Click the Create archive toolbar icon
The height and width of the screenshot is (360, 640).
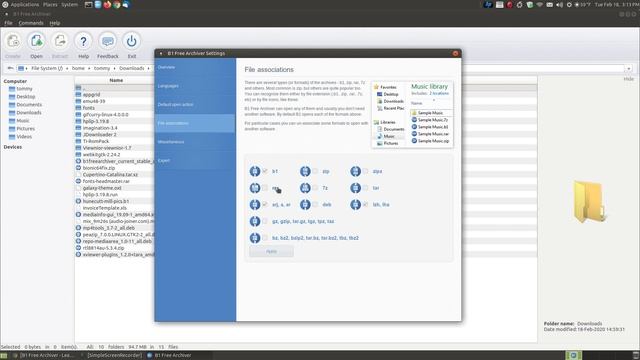pos(13,41)
